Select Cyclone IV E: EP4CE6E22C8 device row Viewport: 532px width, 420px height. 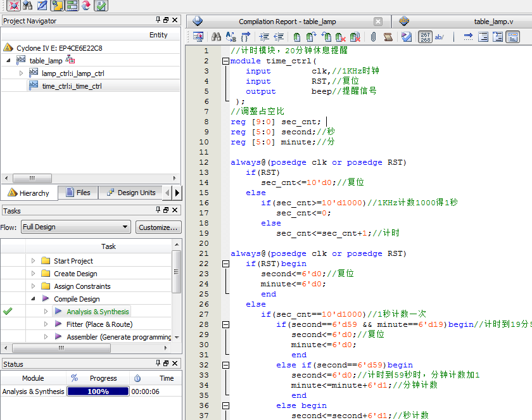59,48
